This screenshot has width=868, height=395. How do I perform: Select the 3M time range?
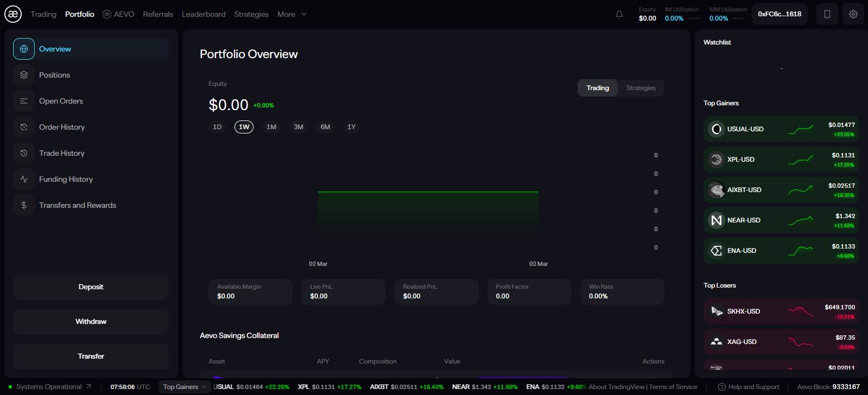[299, 127]
